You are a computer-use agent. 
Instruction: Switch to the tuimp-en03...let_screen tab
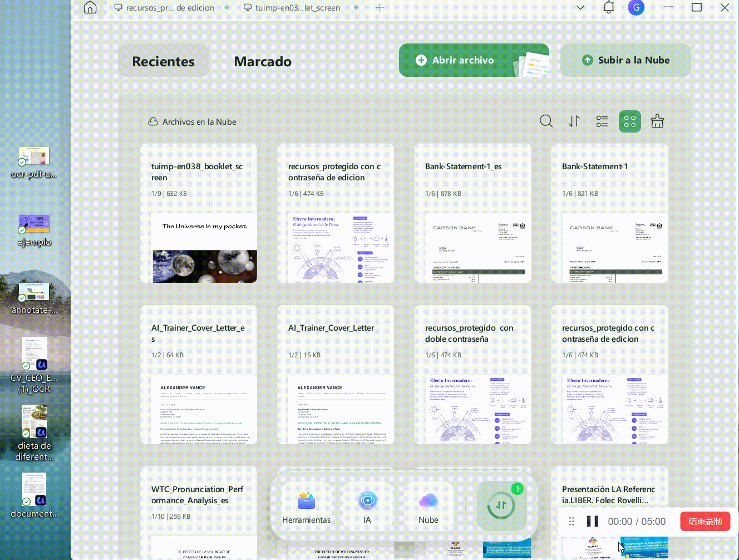tap(292, 8)
